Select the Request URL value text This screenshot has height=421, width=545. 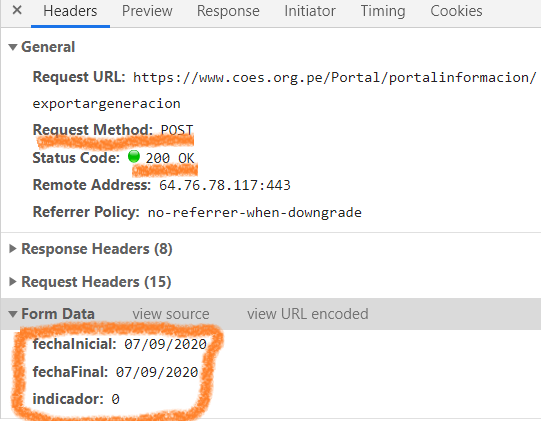[284, 90]
